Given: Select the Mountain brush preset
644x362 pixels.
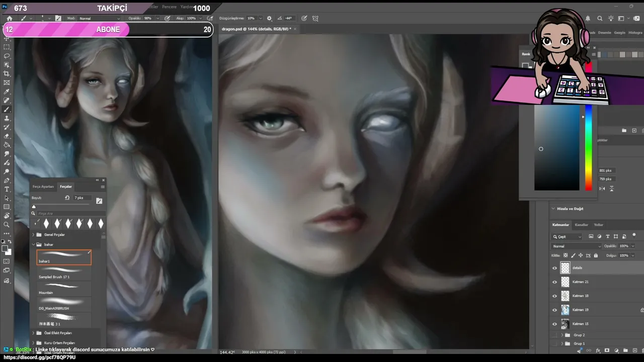Looking at the screenshot, I should pyautogui.click(x=64, y=289).
